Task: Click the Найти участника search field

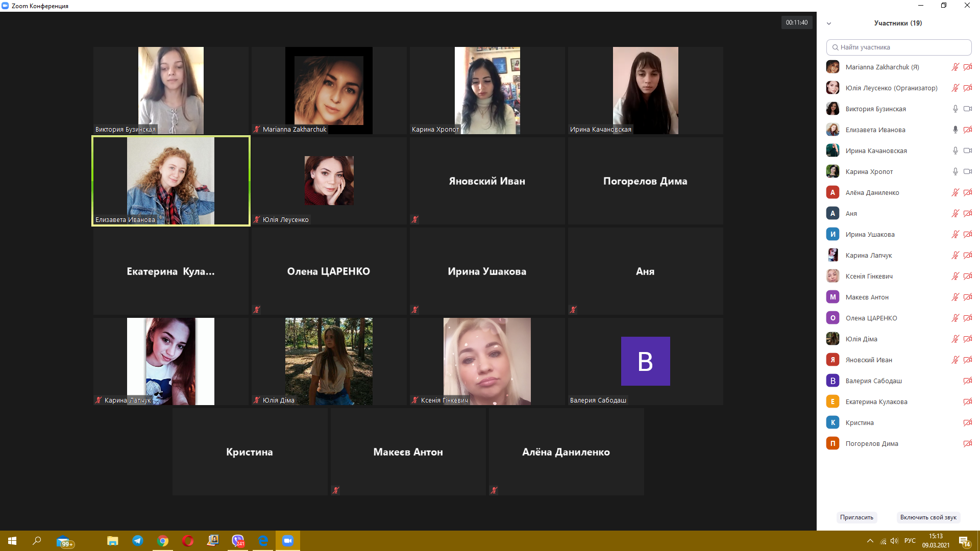Action: click(x=898, y=47)
